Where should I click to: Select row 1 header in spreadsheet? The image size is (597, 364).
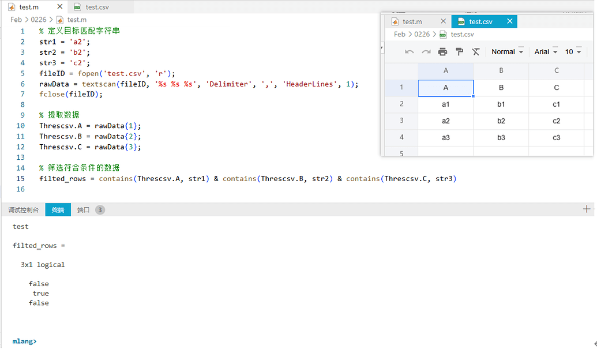tap(401, 87)
